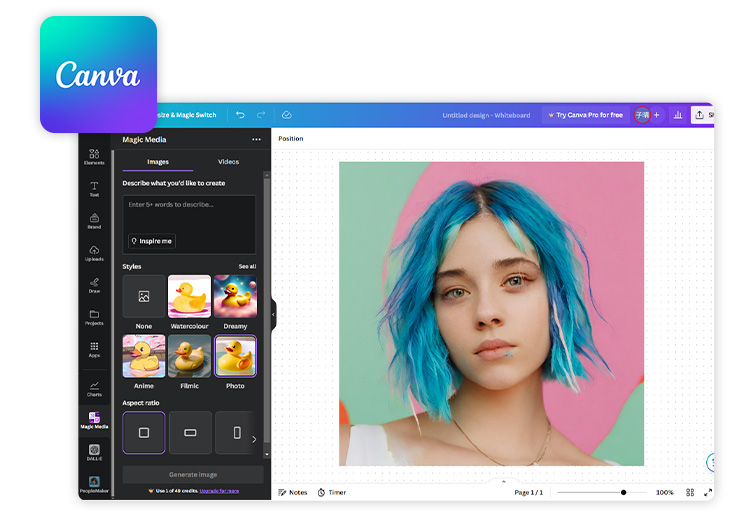
Task: Click the Page 1 / 1 indicator
Action: 529,492
